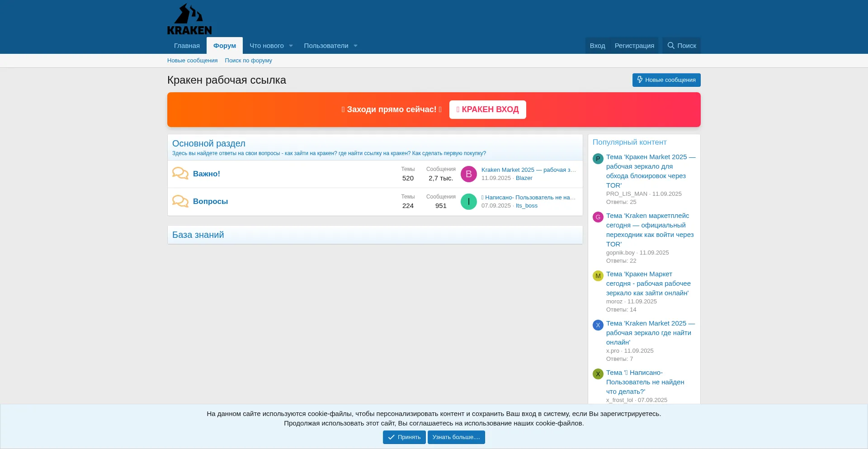Click Ответы: 7 under x.pro topic

tap(619, 359)
